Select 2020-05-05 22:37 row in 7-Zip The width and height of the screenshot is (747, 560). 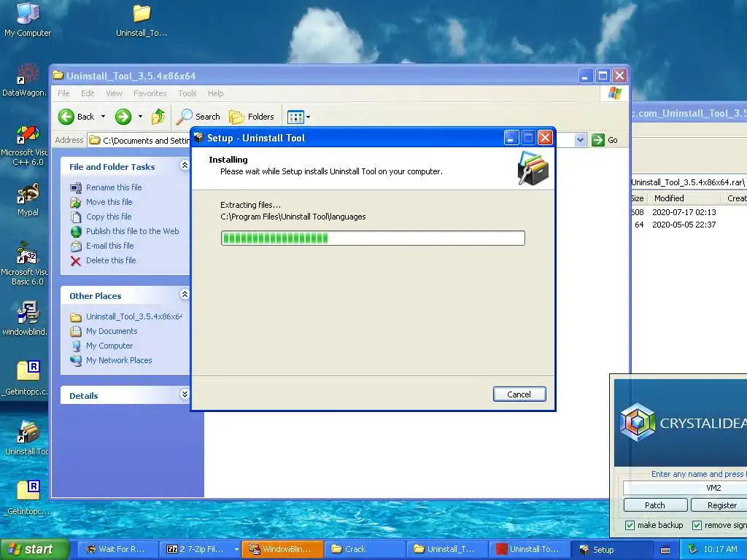689,225
